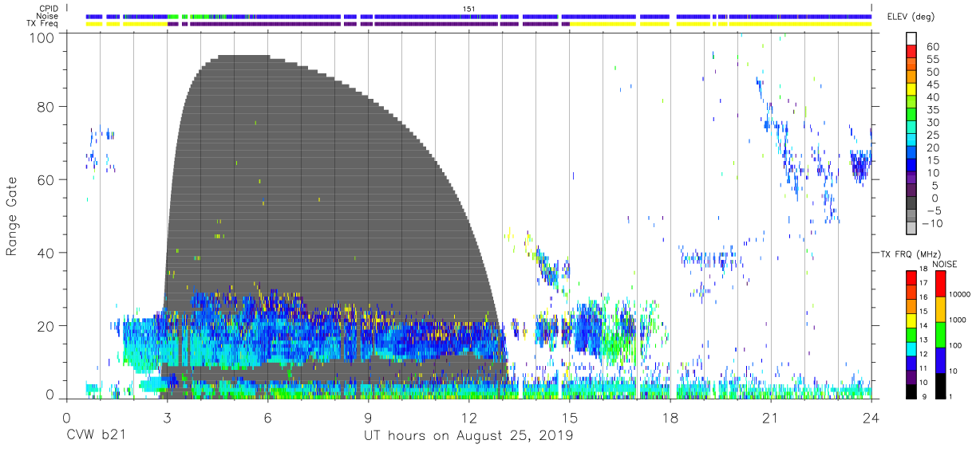
Task: Click the cyan segment of TX FRQ colorbar
Action: point(911,349)
